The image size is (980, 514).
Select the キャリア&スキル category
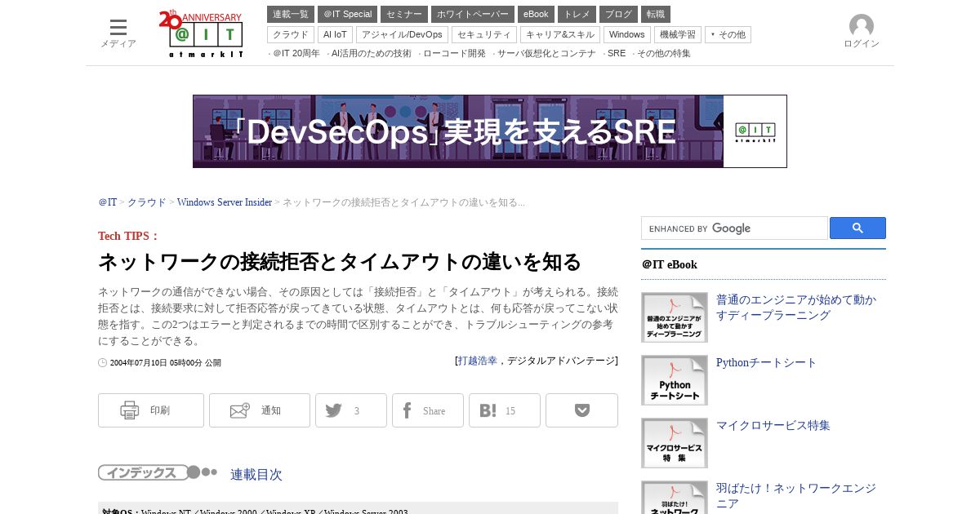[x=560, y=35]
